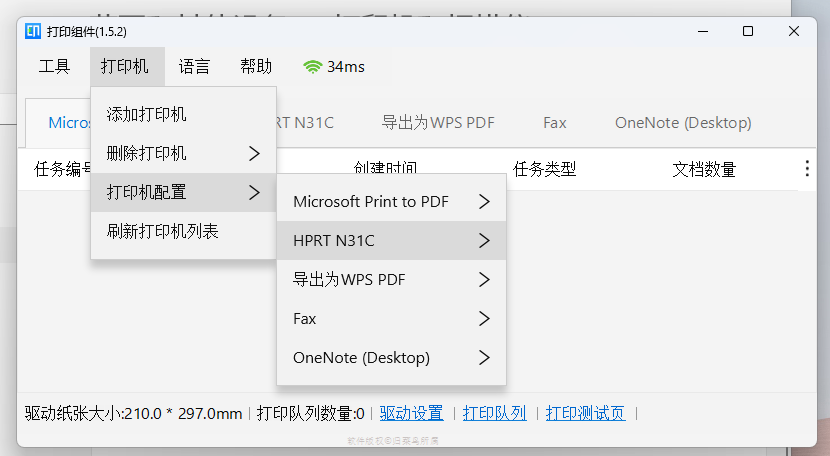This screenshot has height=456, width=830.
Task: Select the 导出为WPS PDF tab
Action: point(438,123)
